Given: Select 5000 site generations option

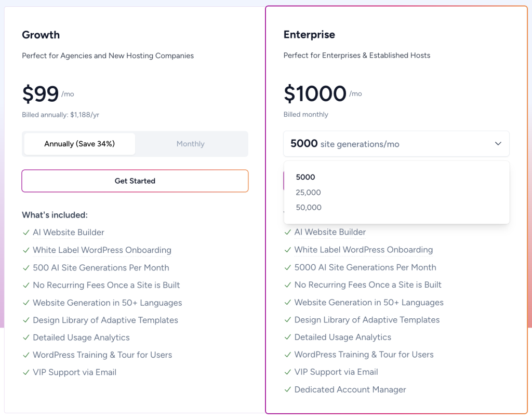Looking at the screenshot, I should (305, 177).
